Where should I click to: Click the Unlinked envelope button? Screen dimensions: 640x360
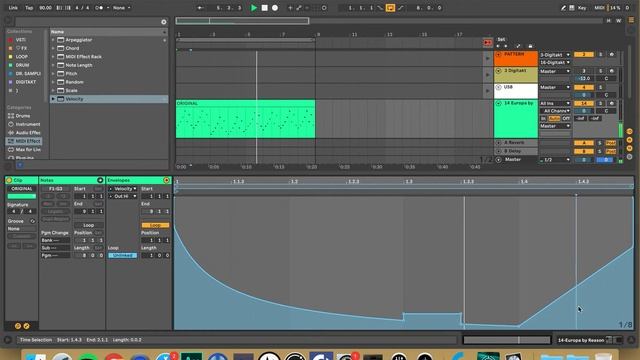(122, 256)
